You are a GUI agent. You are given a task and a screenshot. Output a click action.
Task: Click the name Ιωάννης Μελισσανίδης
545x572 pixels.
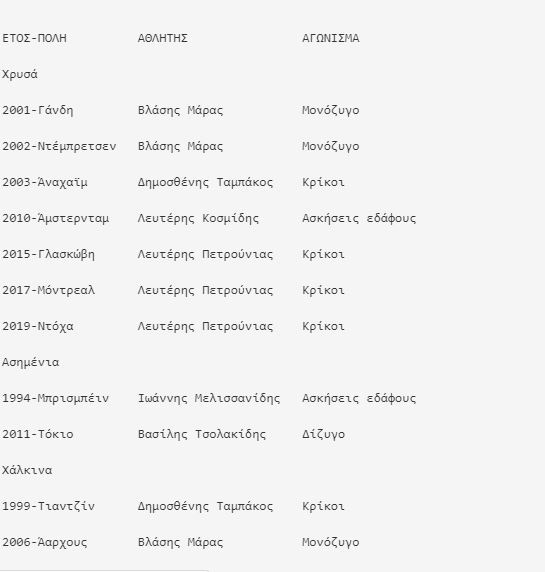coord(209,398)
